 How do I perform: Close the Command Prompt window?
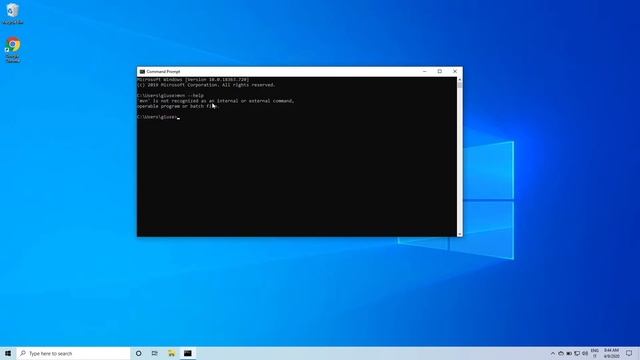455,71
